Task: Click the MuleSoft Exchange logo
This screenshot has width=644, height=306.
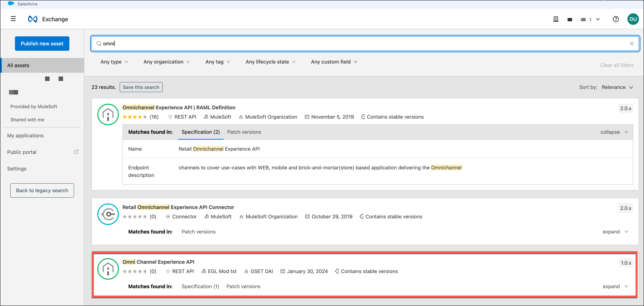Action: coord(33,19)
